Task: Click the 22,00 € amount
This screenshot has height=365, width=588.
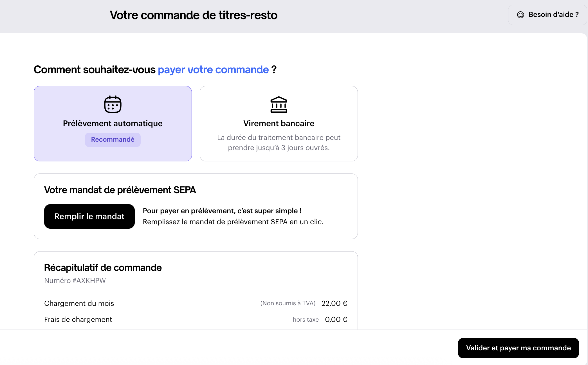Action: coord(334,303)
